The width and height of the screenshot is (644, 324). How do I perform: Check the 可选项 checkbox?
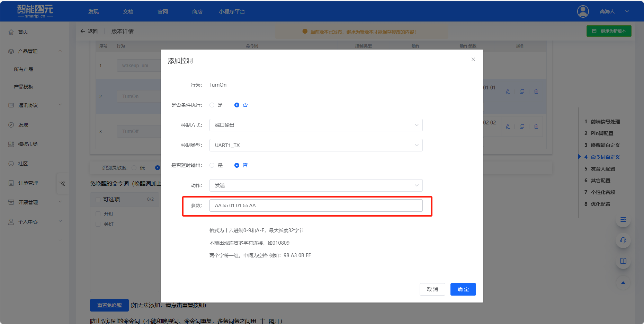coord(98,199)
